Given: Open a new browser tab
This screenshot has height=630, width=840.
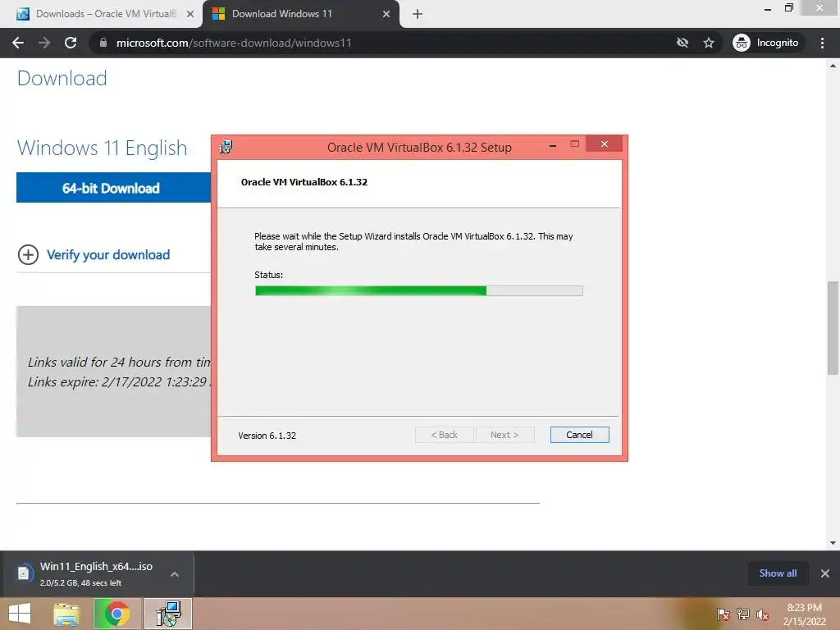Looking at the screenshot, I should (418, 14).
